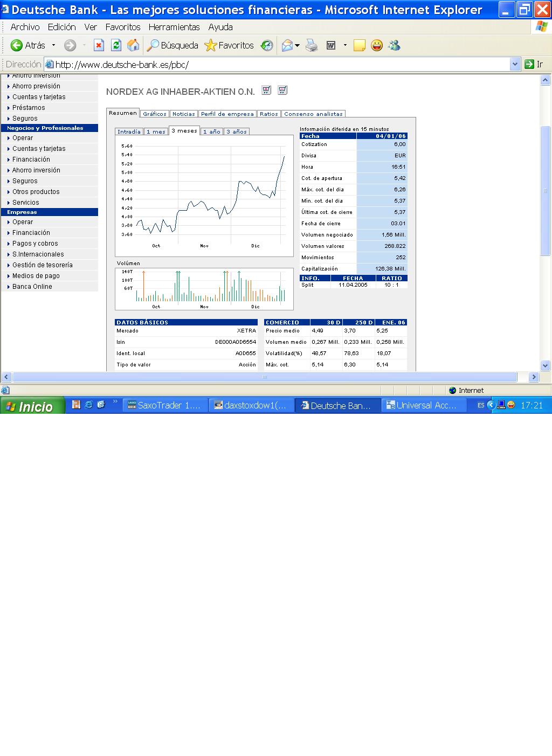The width and height of the screenshot is (552, 756).
Task: Click the horizontal scrollbar right arrow
Action: tap(534, 377)
